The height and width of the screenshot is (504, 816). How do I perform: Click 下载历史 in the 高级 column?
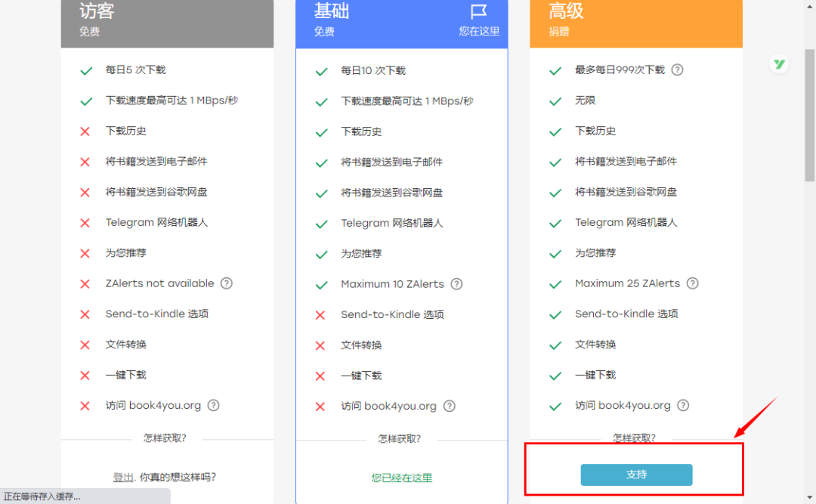595,131
